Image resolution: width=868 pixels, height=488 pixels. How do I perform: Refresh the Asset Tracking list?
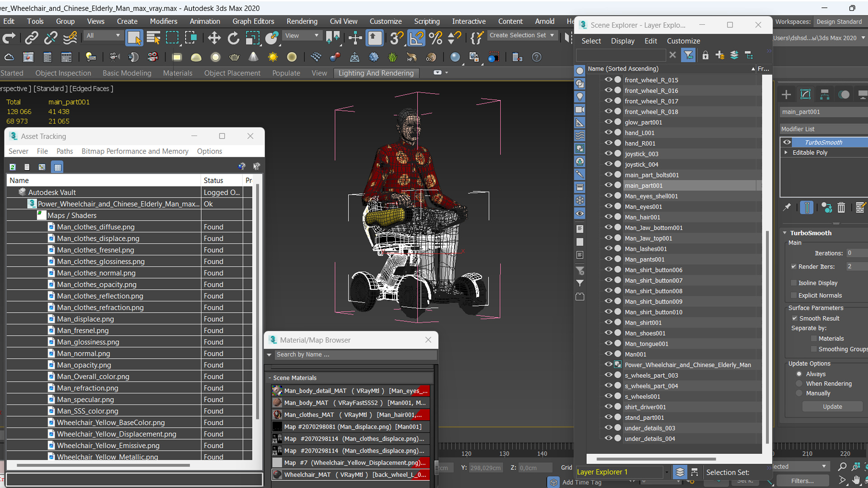click(13, 167)
